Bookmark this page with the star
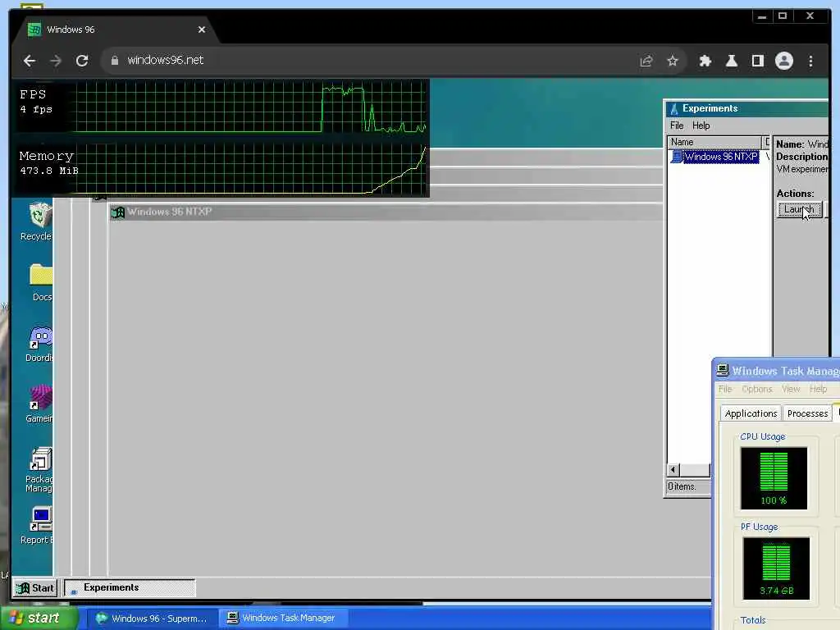This screenshot has height=630, width=840. pyautogui.click(x=673, y=61)
